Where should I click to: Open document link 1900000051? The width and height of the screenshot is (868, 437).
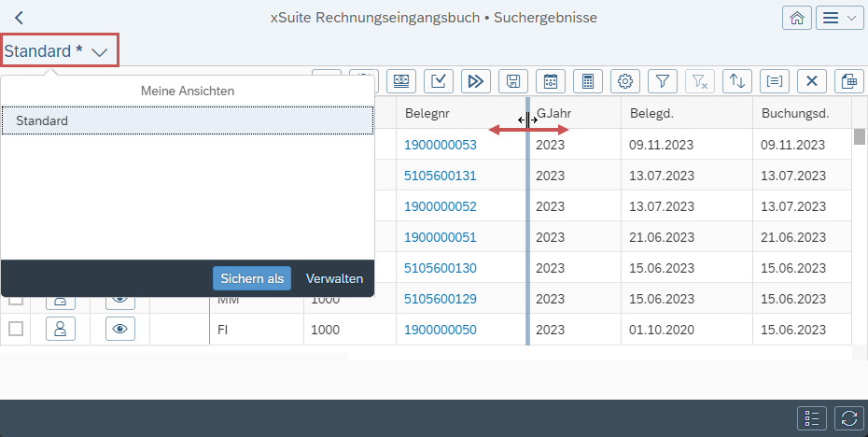coord(441,237)
